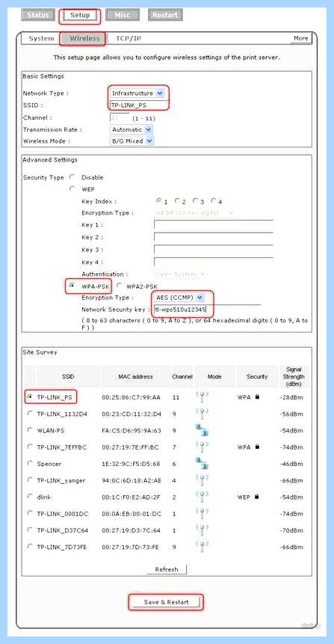
Task: Open the Authentication dropdown
Action: point(181,274)
